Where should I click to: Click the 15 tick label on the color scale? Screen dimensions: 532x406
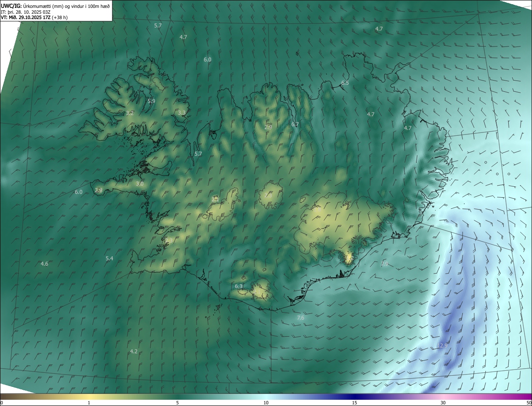point(355,403)
